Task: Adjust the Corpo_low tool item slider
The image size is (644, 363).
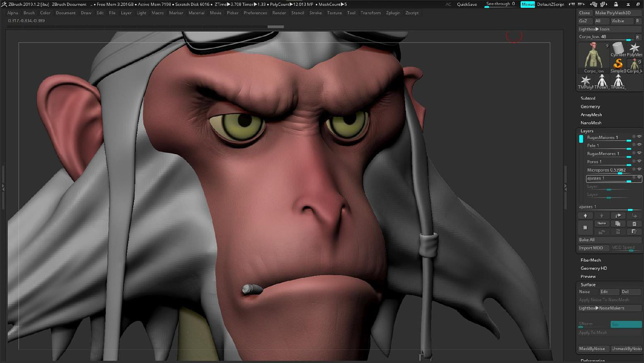Action: (x=606, y=37)
